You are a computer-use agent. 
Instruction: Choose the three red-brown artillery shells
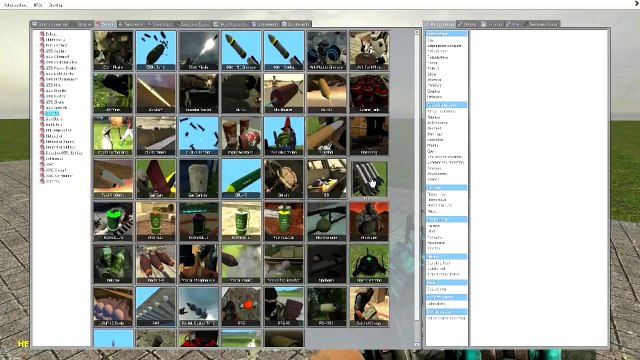point(156,264)
